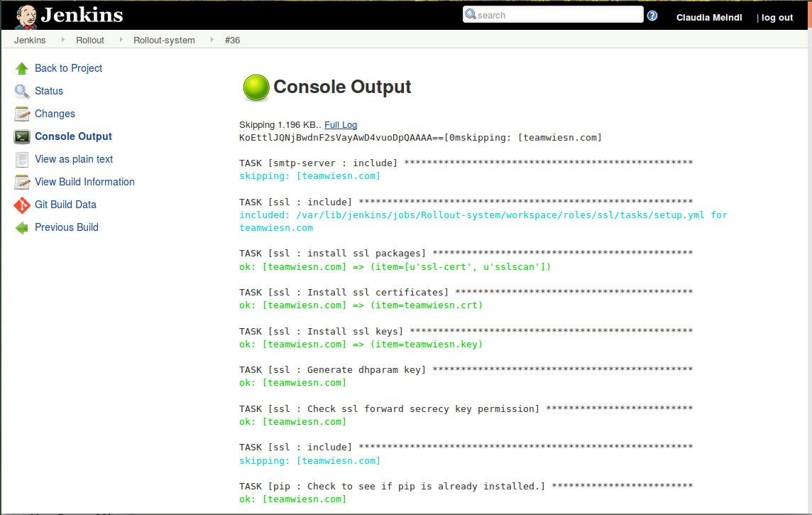
Task: Open Git Build Data via its red icon
Action: tap(22, 205)
